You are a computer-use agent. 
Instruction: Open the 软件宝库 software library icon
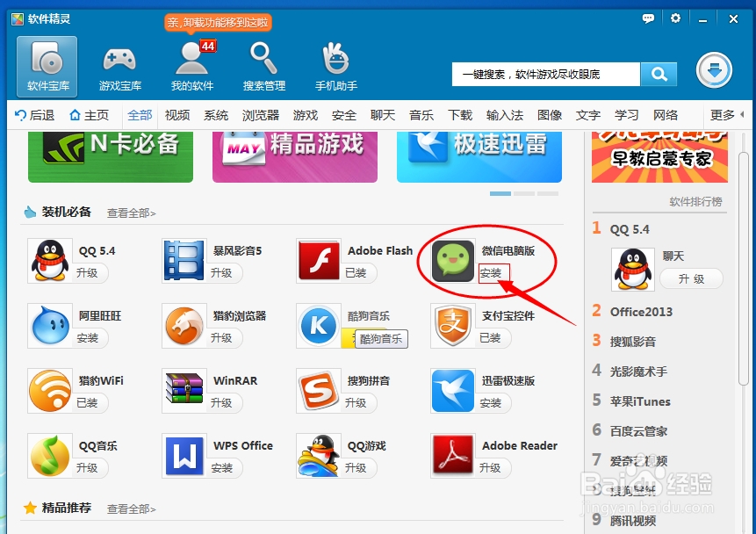[x=47, y=67]
